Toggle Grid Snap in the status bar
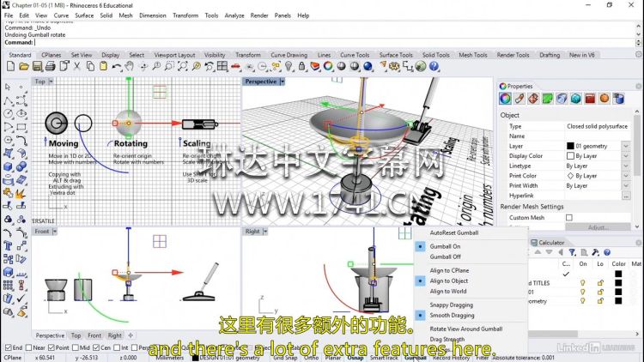 click(285, 358)
